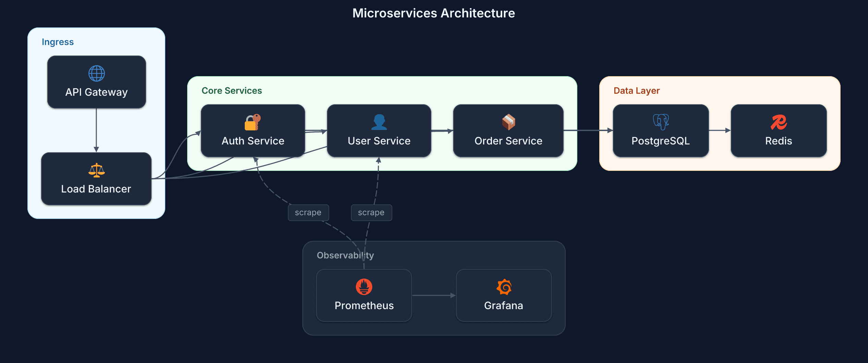
Task: Expand the Ingress group container
Action: pos(58,42)
